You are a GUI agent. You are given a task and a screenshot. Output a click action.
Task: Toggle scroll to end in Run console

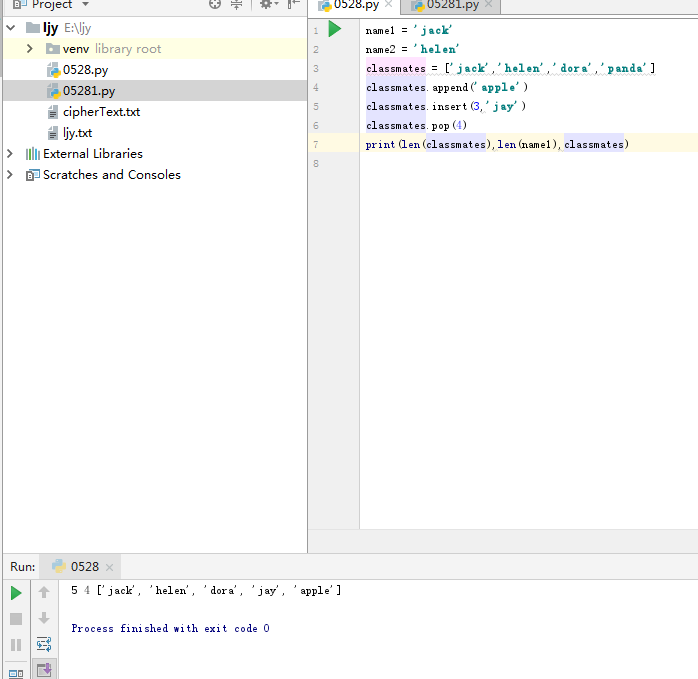click(x=44, y=670)
